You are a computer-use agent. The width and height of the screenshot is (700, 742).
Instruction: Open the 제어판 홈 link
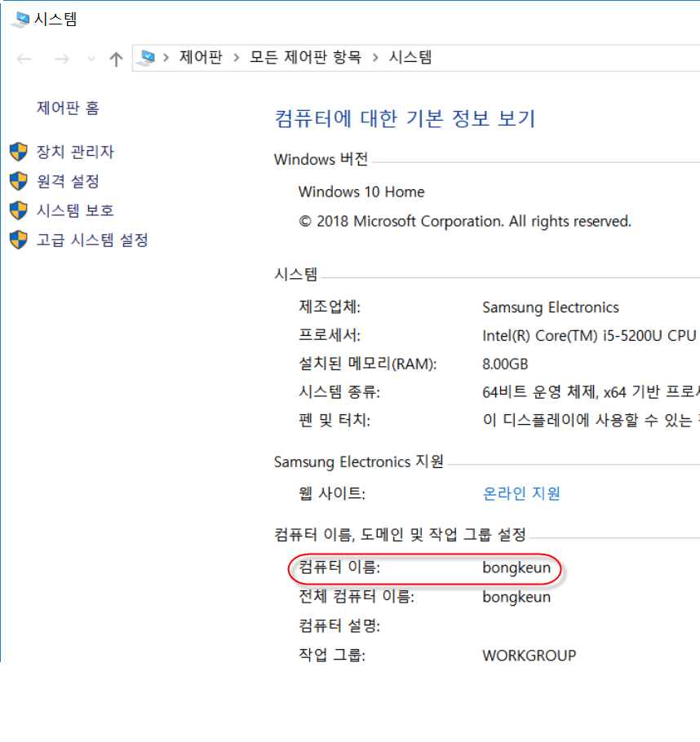click(x=68, y=108)
